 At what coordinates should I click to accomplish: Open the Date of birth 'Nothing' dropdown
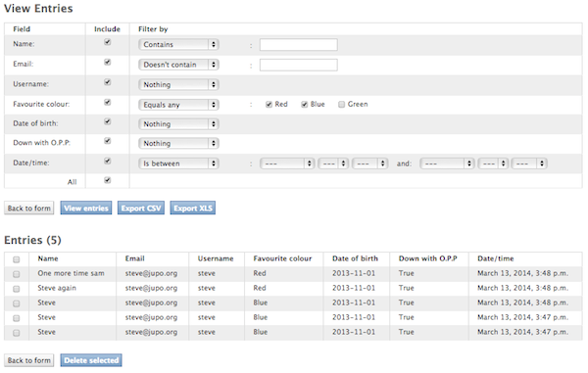(x=178, y=124)
